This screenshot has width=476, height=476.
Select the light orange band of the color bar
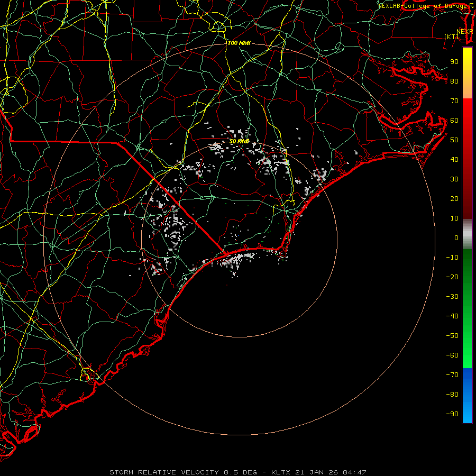[x=467, y=89]
